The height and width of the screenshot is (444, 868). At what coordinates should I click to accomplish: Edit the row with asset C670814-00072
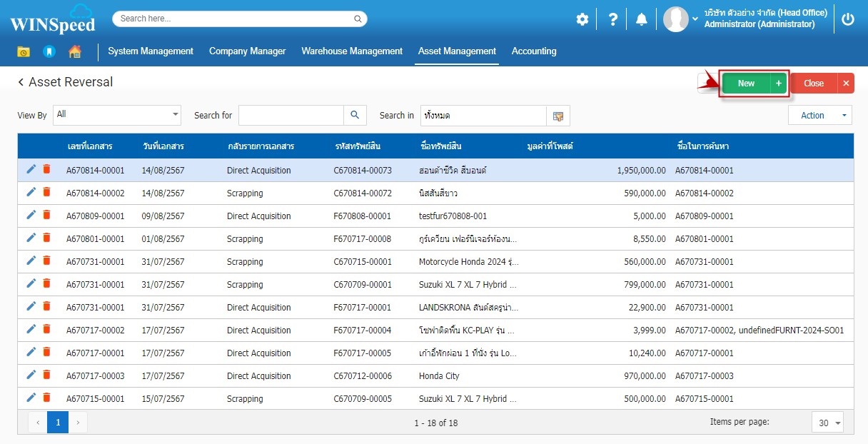tap(31, 192)
